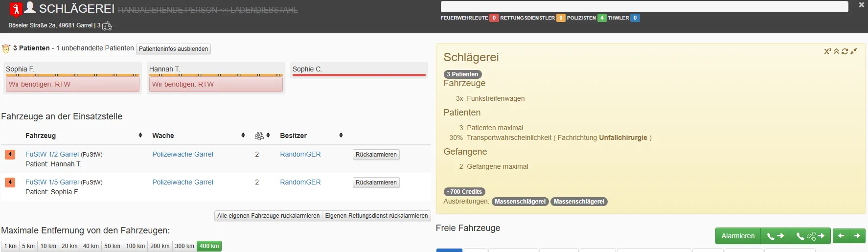Sort table by Besitzer column arrows
This screenshot has width=868, height=252.
pos(341,136)
